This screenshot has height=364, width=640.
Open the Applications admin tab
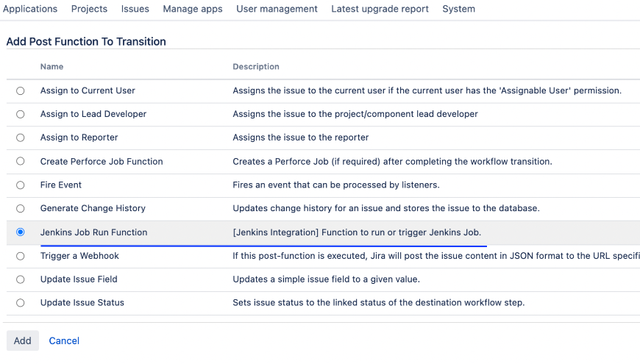(x=30, y=9)
